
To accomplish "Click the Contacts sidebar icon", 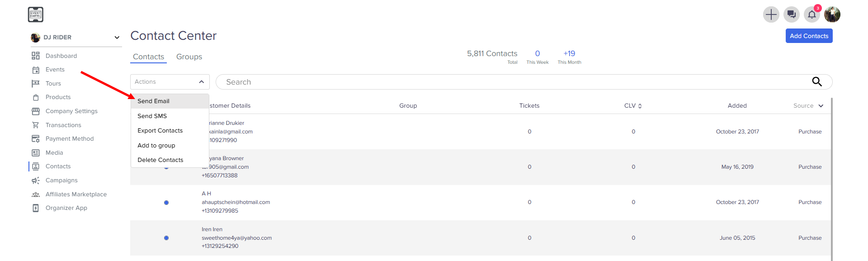I will point(36,166).
